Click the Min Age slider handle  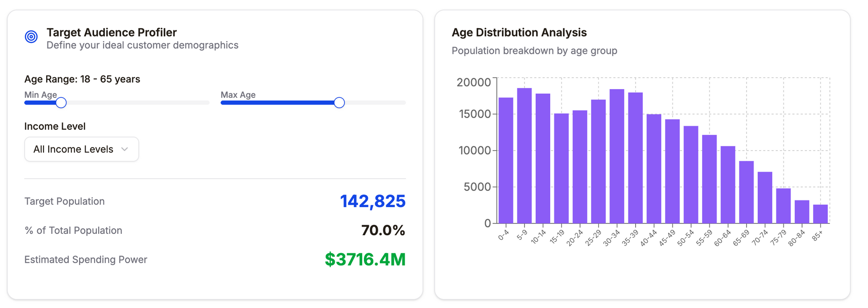point(61,103)
